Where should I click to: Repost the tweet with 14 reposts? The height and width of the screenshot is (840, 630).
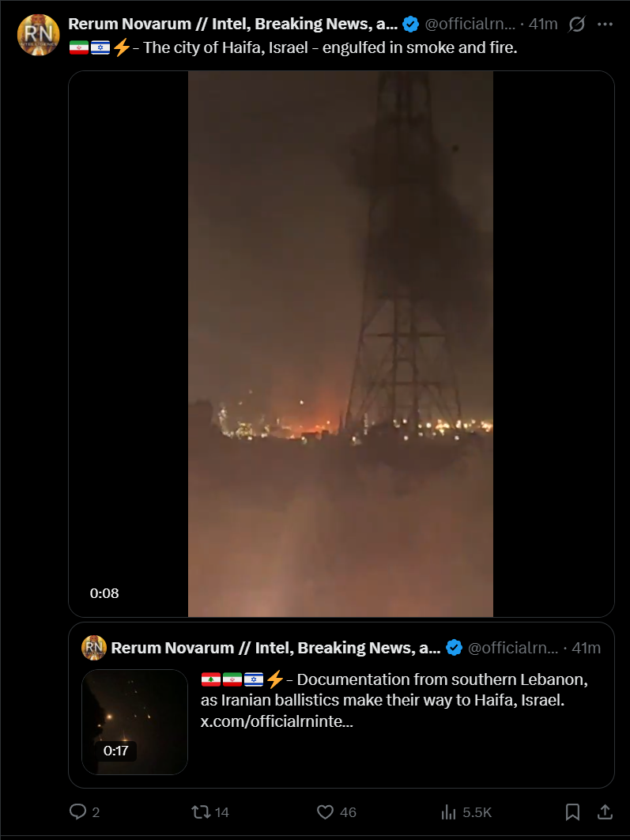[x=202, y=812]
